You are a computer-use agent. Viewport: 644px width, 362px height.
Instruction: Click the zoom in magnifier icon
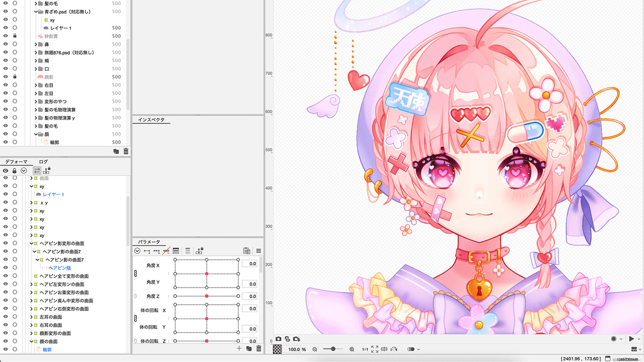(x=352, y=349)
